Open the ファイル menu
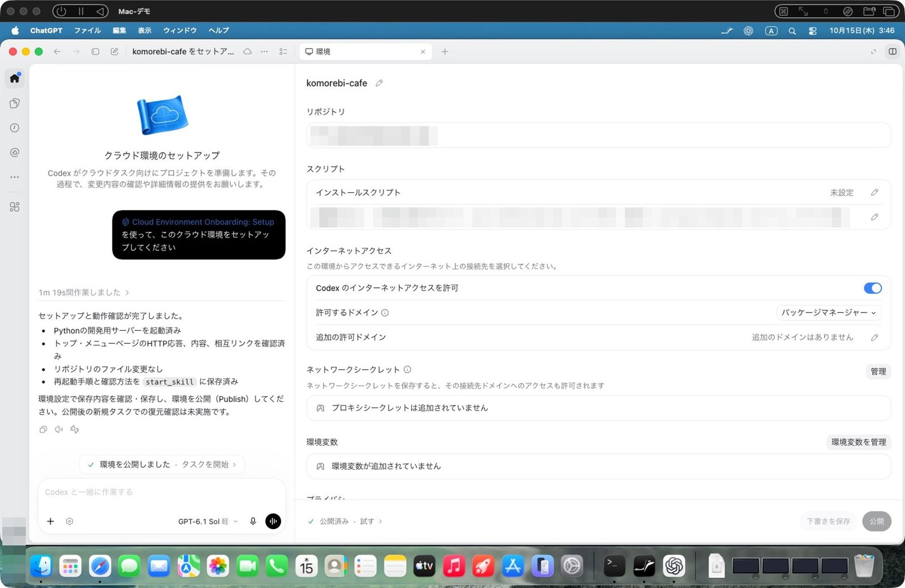Image resolution: width=905 pixels, height=588 pixels. click(x=87, y=31)
